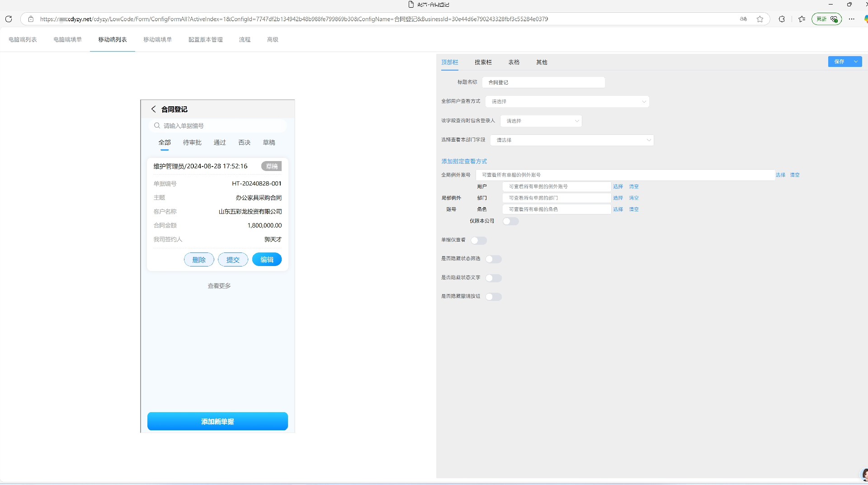Click the 查看更多 link

(x=219, y=286)
